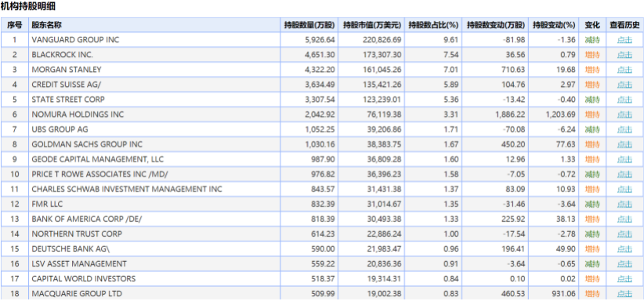Open 点击 link for NOMURA HOLDINGS INC
Image resolution: width=644 pixels, height=301 pixels.
624,114
